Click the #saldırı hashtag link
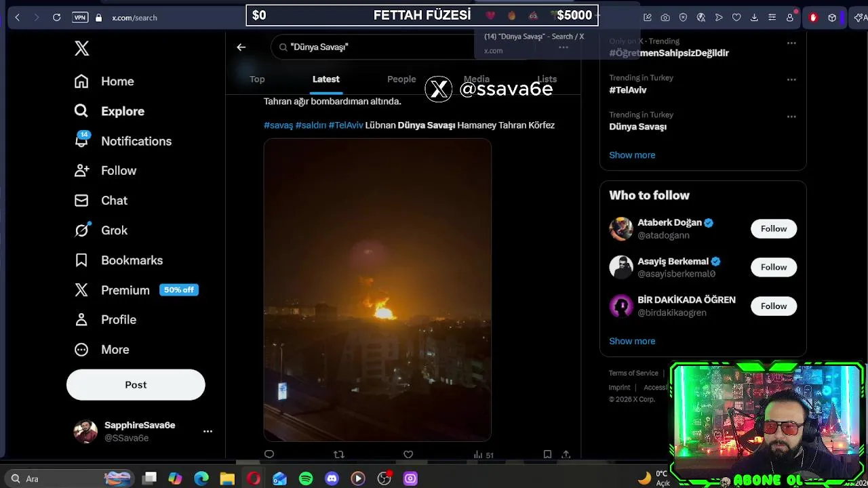This screenshot has width=868, height=488. 311,125
